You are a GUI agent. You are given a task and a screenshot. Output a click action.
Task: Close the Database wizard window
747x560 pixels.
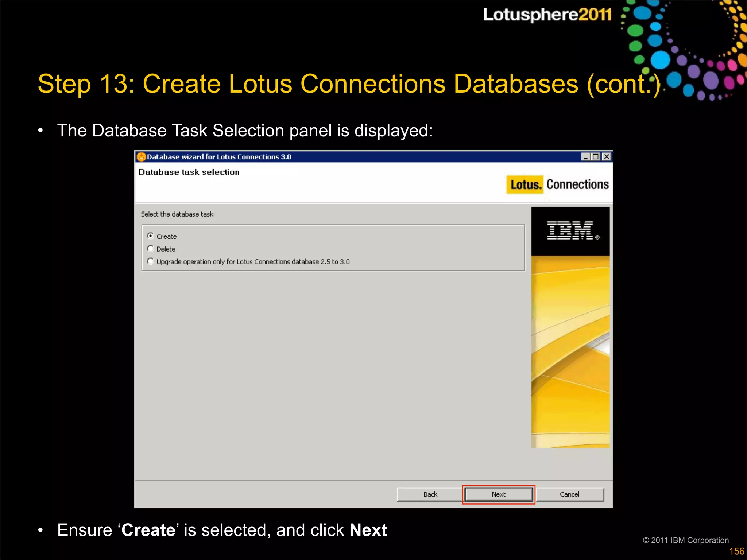coord(606,157)
